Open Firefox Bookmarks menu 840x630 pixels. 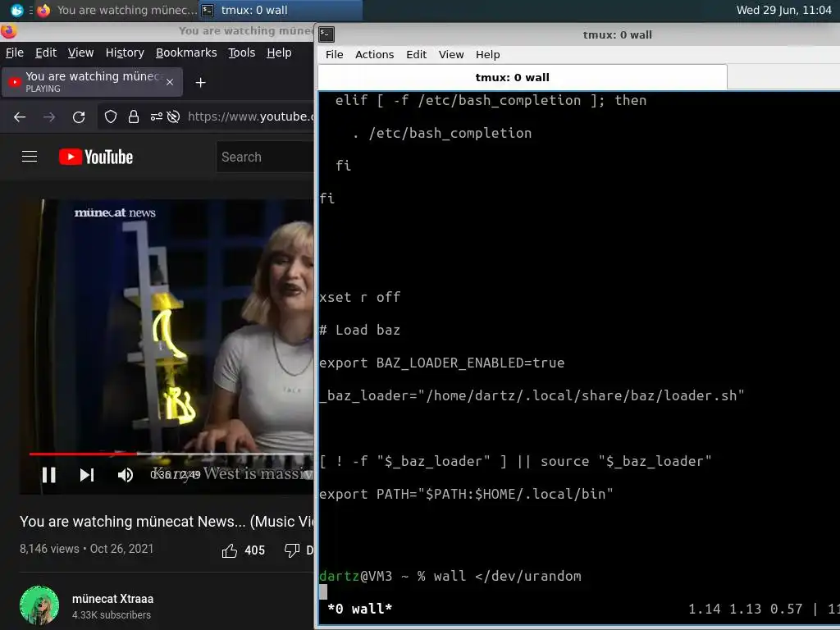point(186,52)
